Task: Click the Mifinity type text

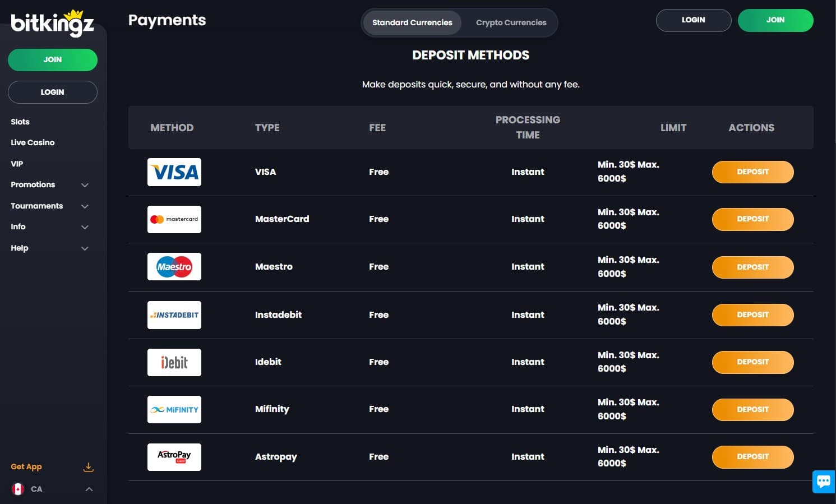Action: pos(272,409)
